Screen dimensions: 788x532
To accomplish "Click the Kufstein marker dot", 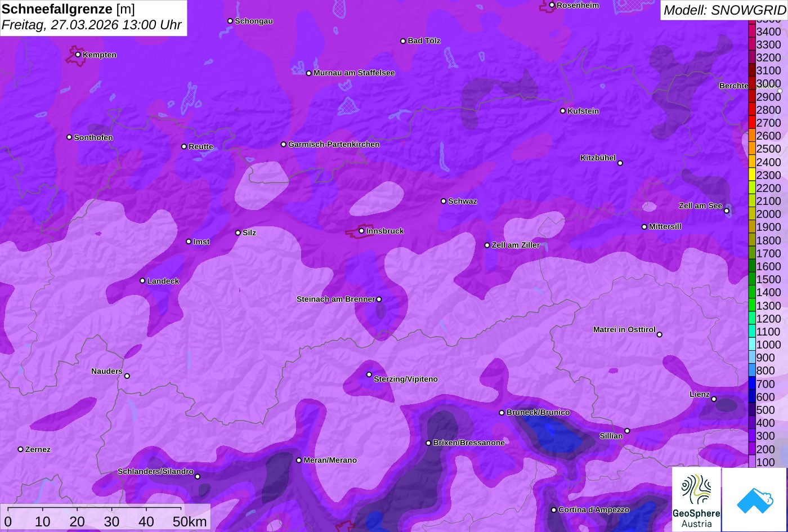I will [562, 111].
